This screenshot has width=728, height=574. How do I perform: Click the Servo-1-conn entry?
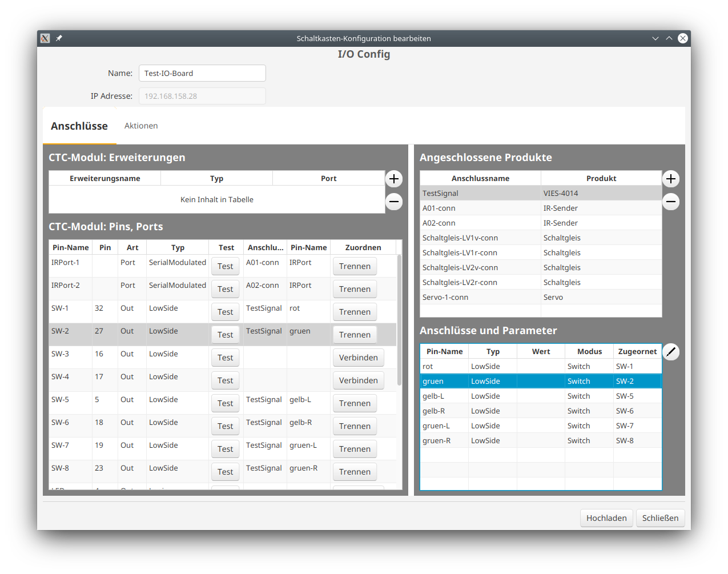point(480,297)
